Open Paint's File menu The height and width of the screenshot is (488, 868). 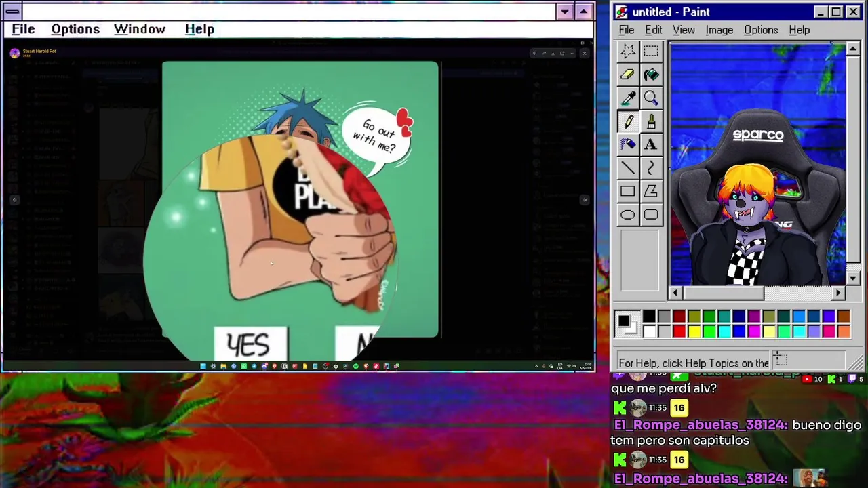(627, 30)
